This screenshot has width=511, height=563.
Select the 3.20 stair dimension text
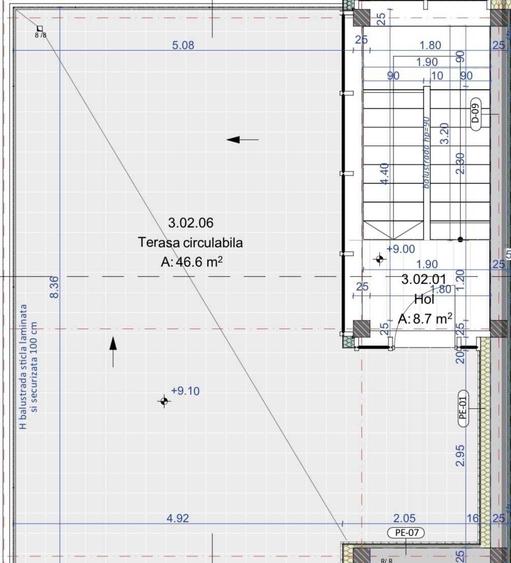pyautogui.click(x=445, y=134)
